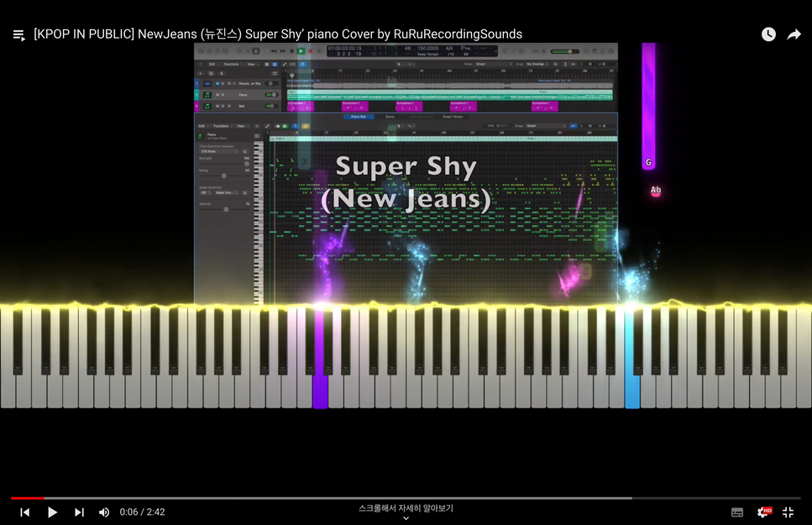Open the playlist queue icon beside the title
The image size is (812, 525).
(18, 34)
